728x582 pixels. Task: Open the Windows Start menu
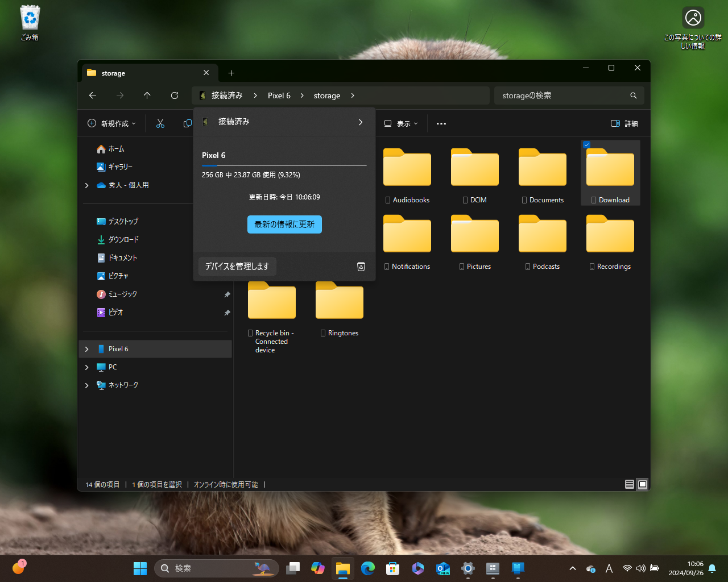point(140,568)
